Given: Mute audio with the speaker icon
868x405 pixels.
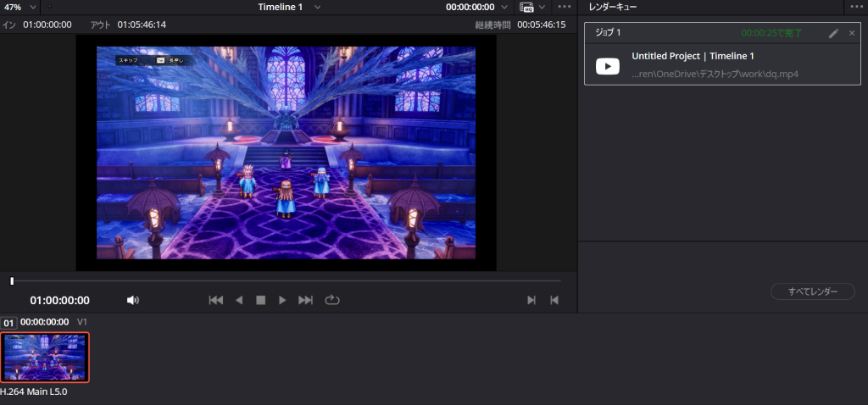Looking at the screenshot, I should [x=132, y=300].
